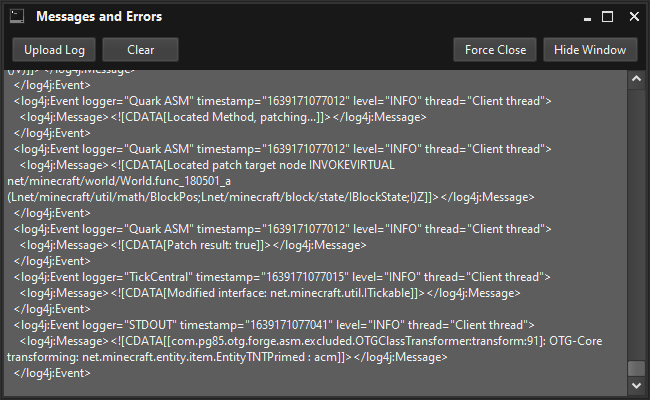Click the scrollbar down arrow
The width and height of the screenshot is (650, 400).
pyautogui.click(x=637, y=385)
